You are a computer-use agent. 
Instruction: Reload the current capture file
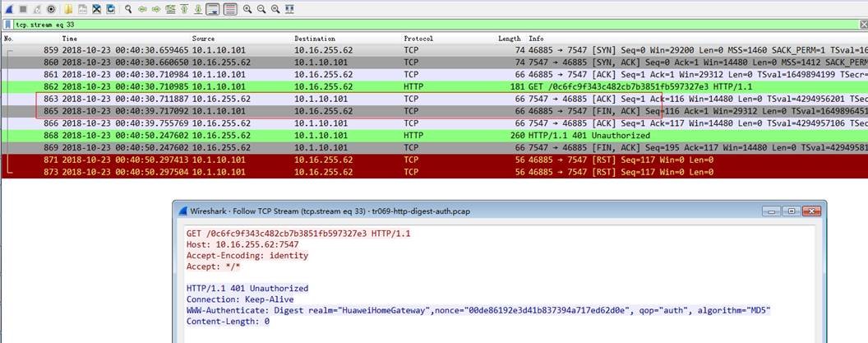point(111,9)
